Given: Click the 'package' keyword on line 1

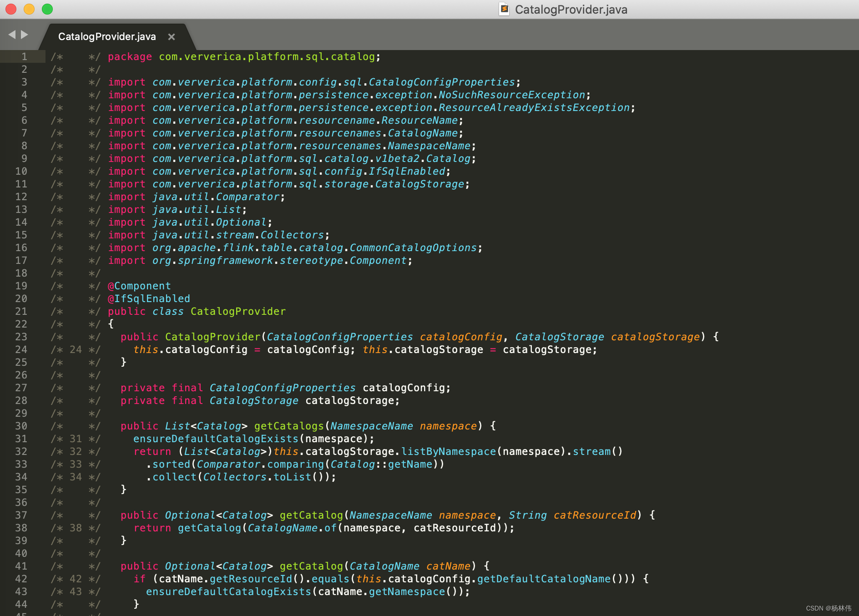Looking at the screenshot, I should 130,57.
